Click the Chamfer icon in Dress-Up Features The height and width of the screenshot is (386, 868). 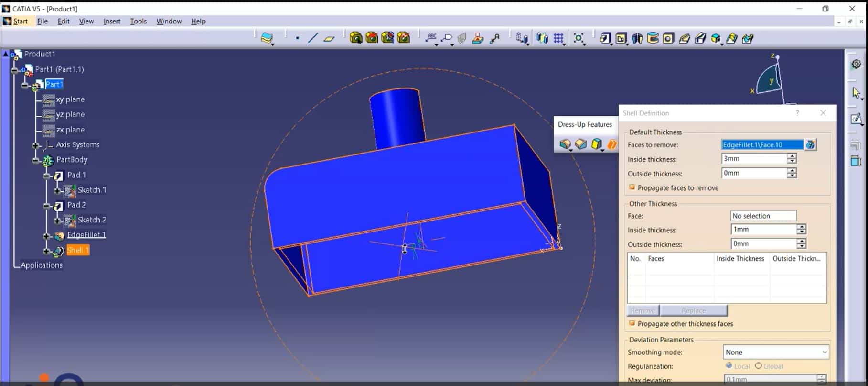coord(581,144)
